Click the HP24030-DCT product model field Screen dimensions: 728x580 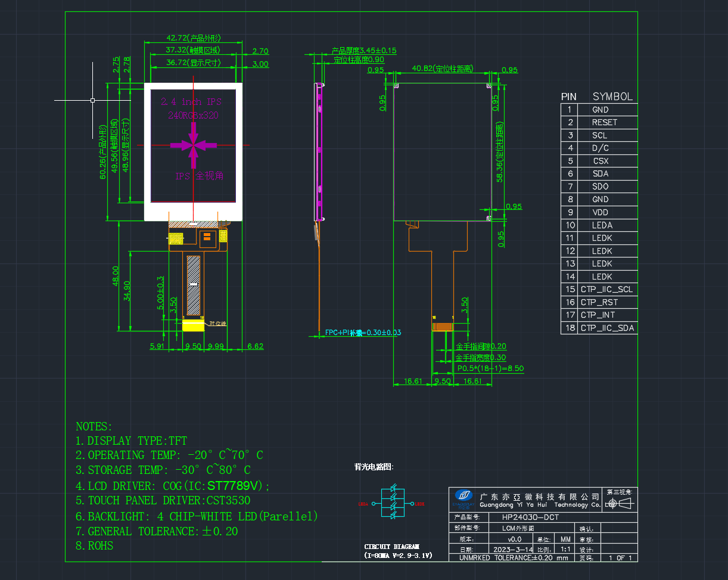(530, 517)
